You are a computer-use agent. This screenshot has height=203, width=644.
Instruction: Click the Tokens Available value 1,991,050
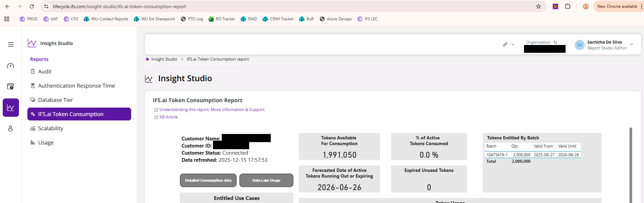point(339,155)
